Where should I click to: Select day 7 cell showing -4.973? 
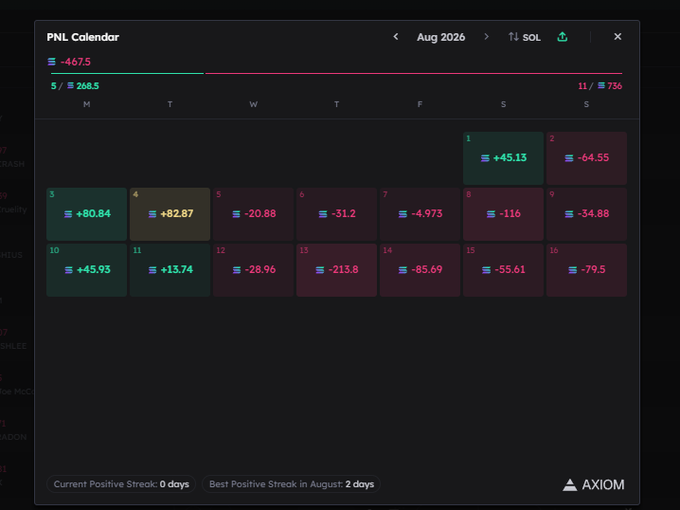coord(420,214)
